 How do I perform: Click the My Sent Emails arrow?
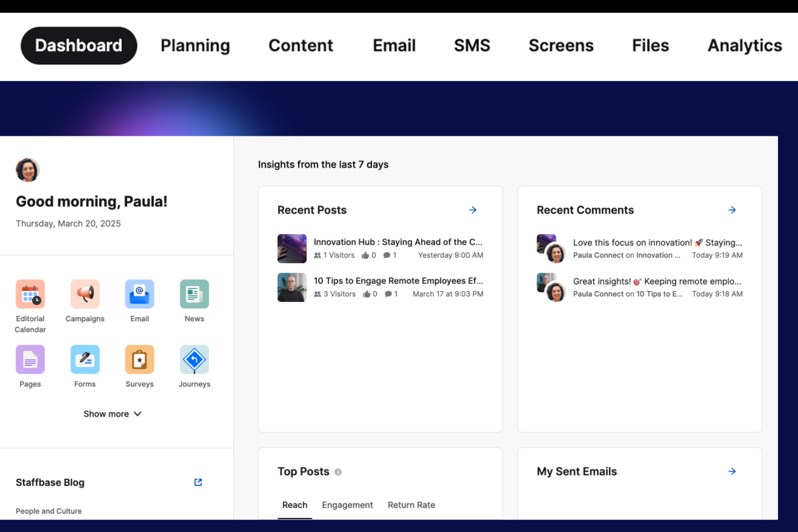(732, 471)
